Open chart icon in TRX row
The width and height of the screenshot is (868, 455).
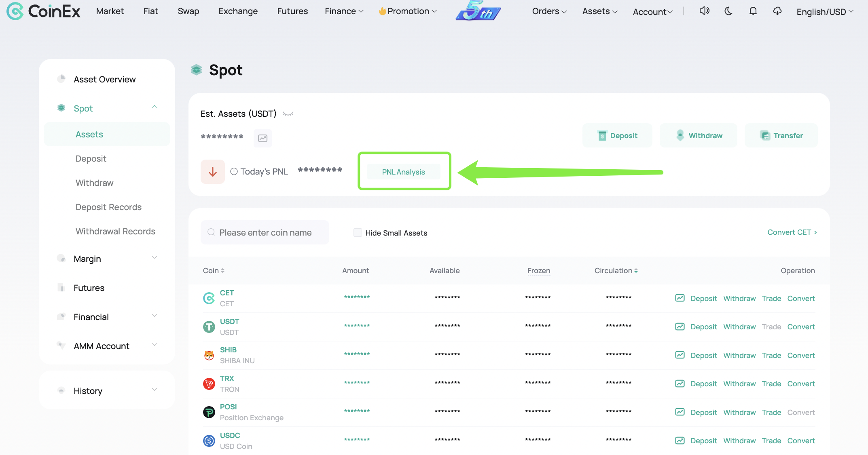click(680, 383)
